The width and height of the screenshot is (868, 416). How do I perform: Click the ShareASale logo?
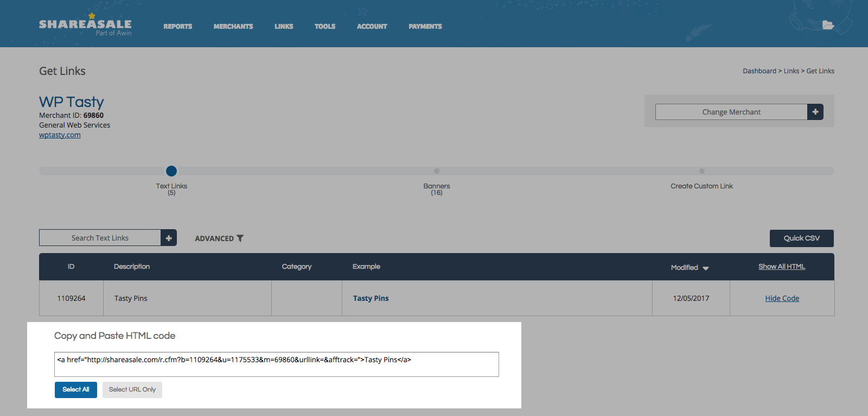click(85, 24)
